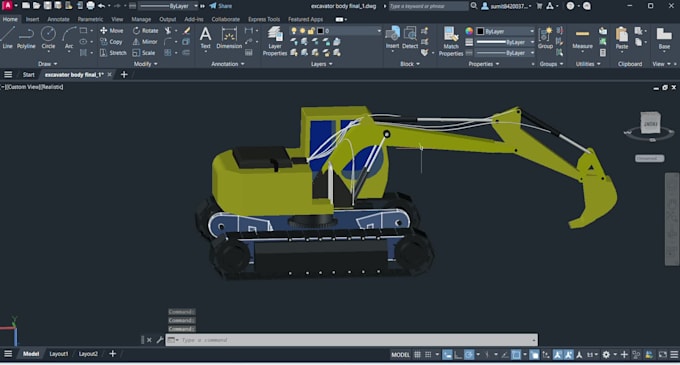The width and height of the screenshot is (680, 365).
Task: Click the Plot printer icon in quick access
Action: (90, 6)
